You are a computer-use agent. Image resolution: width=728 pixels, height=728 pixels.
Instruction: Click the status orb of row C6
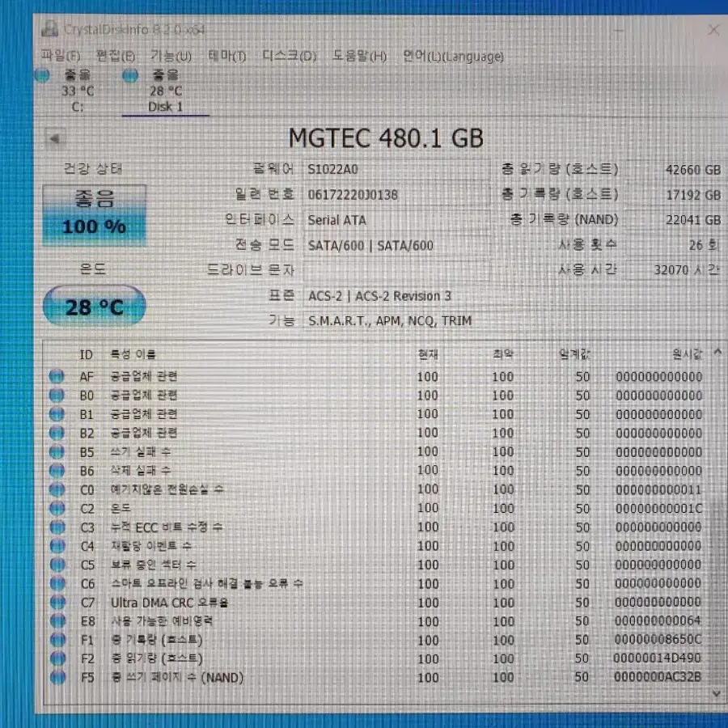coord(57,583)
